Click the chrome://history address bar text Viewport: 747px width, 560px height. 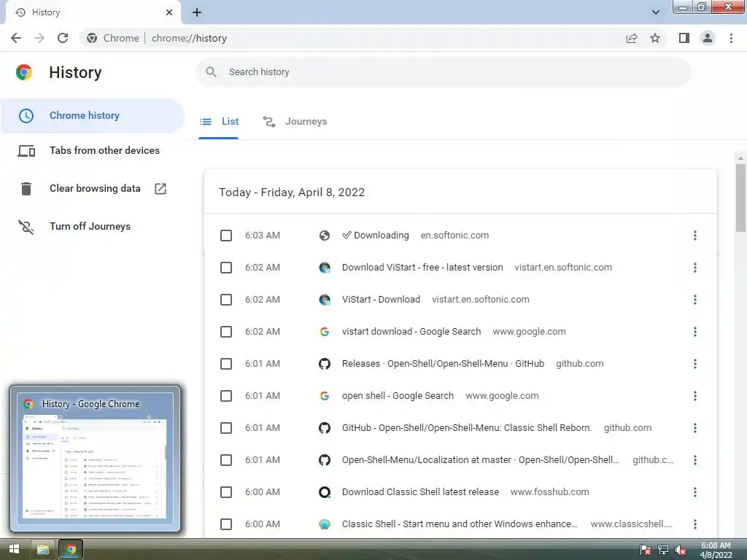189,38
